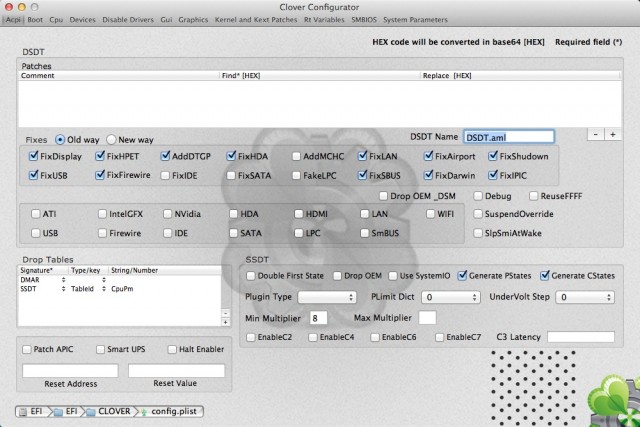Image resolution: width=640 pixels, height=427 pixels.
Task: Select the New way radio button
Action: click(x=111, y=140)
